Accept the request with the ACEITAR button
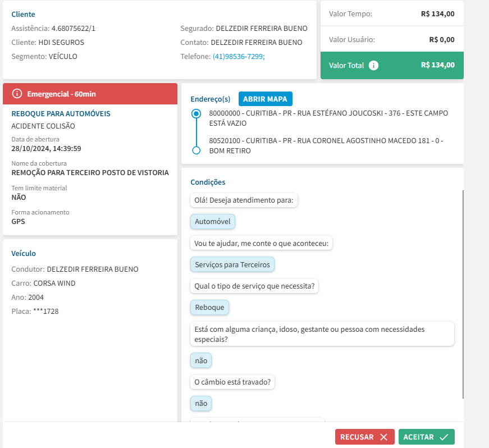 click(x=426, y=437)
